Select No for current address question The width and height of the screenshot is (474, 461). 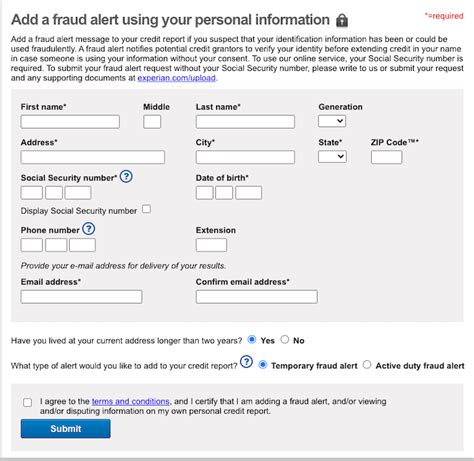284,340
